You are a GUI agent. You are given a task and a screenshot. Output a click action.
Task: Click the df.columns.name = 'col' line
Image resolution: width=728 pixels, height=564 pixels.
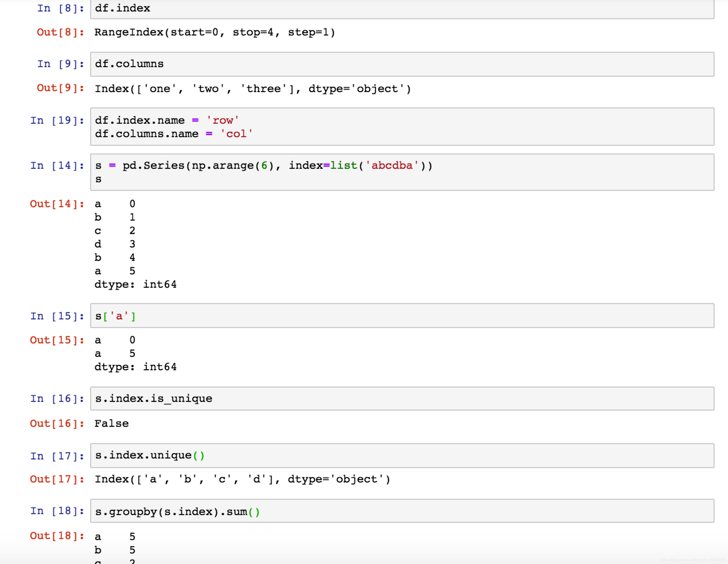[x=174, y=134]
